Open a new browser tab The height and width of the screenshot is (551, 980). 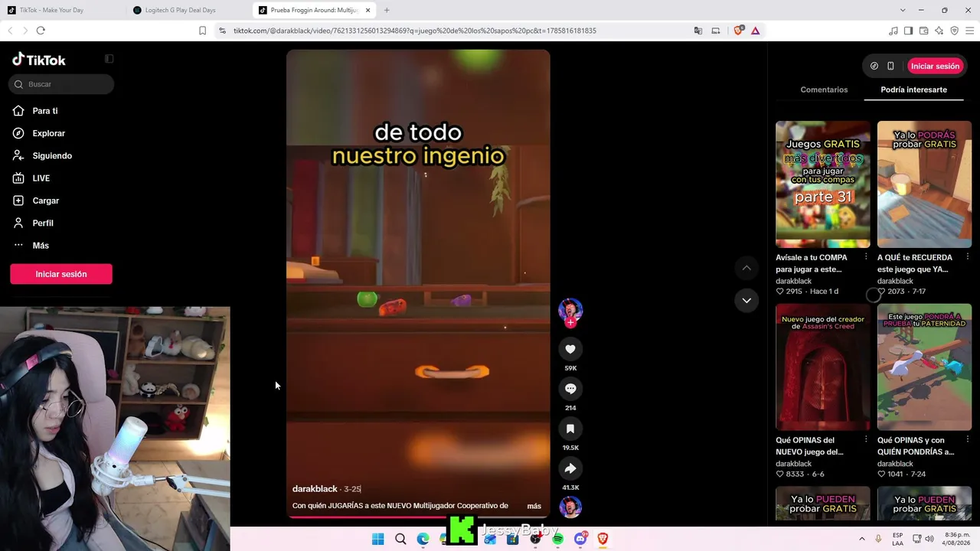[x=387, y=10]
